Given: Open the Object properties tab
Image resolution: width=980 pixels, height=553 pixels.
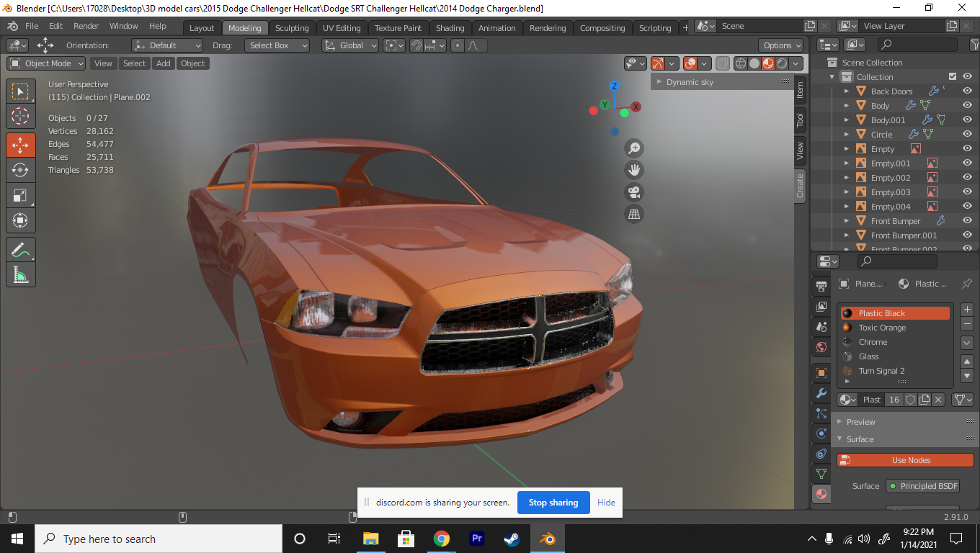Looking at the screenshot, I should [x=821, y=373].
